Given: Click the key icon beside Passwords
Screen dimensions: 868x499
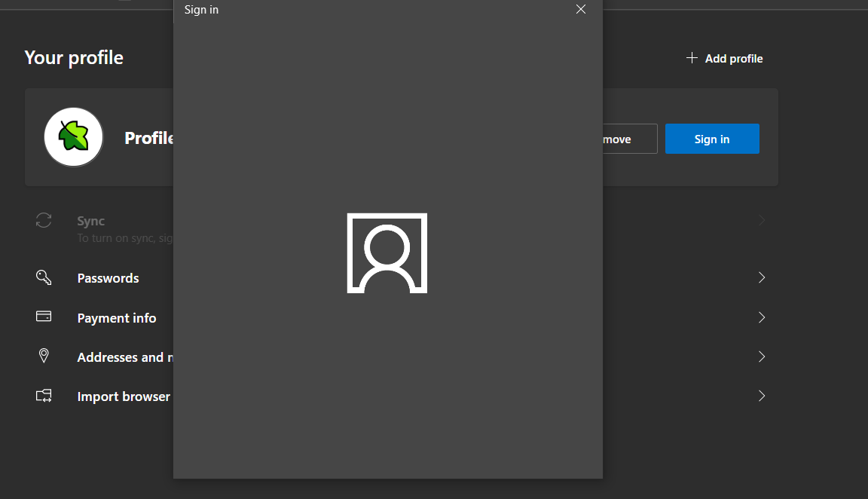Looking at the screenshot, I should [x=44, y=277].
